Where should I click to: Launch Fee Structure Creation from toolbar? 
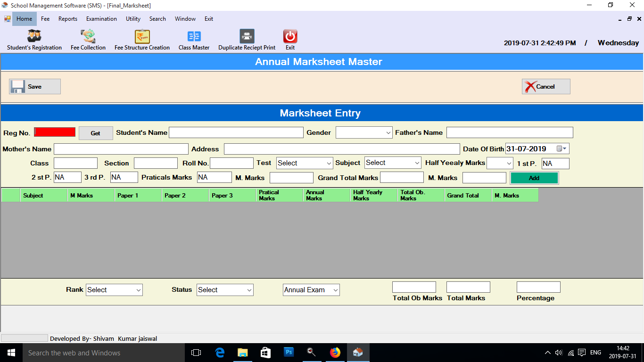(142, 40)
